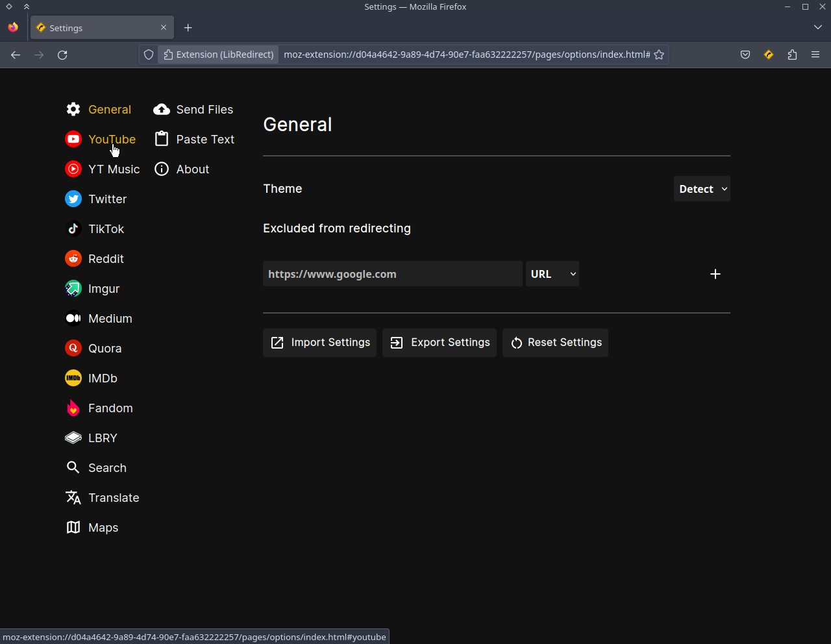Go back to previous page
Image resolution: width=831 pixels, height=644 pixels.
[x=16, y=55]
